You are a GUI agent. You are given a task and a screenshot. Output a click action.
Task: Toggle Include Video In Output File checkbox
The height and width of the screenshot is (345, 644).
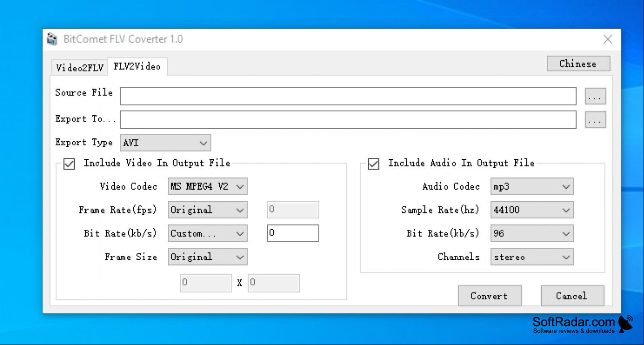[69, 164]
